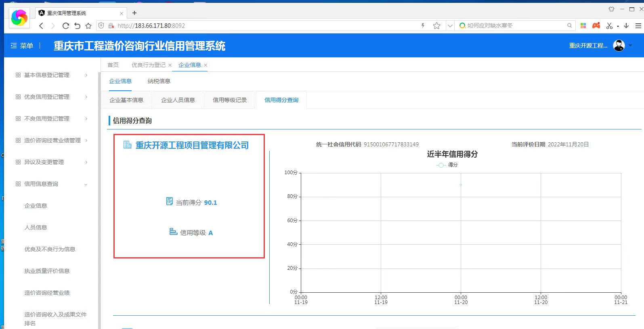Open the 企业基本信息 tab
This screenshot has height=329, width=644.
[126, 100]
